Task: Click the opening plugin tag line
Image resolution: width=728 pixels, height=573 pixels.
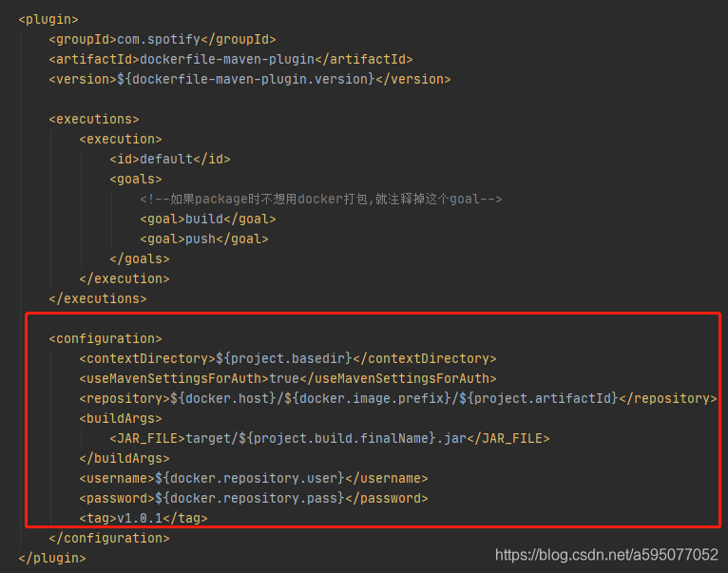Action: (48, 20)
